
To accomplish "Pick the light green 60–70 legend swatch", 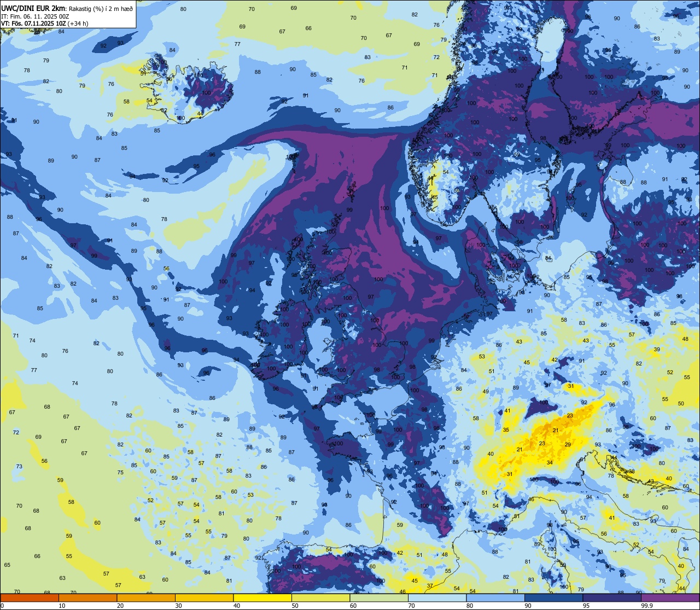I will [379, 597].
